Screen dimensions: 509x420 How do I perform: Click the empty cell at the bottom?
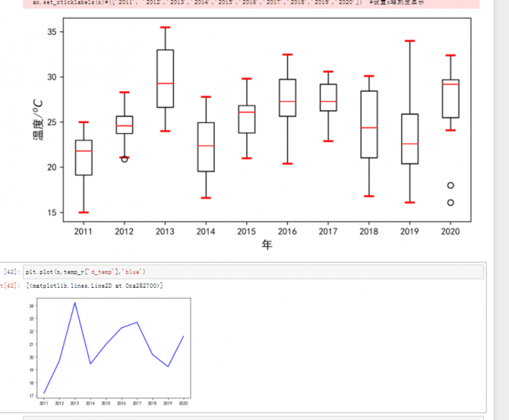[252, 417]
